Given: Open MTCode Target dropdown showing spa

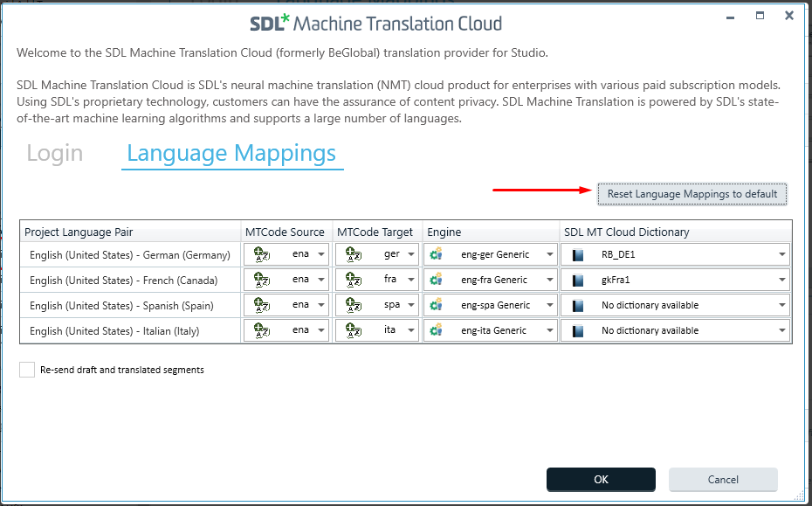Looking at the screenshot, I should 410,305.
